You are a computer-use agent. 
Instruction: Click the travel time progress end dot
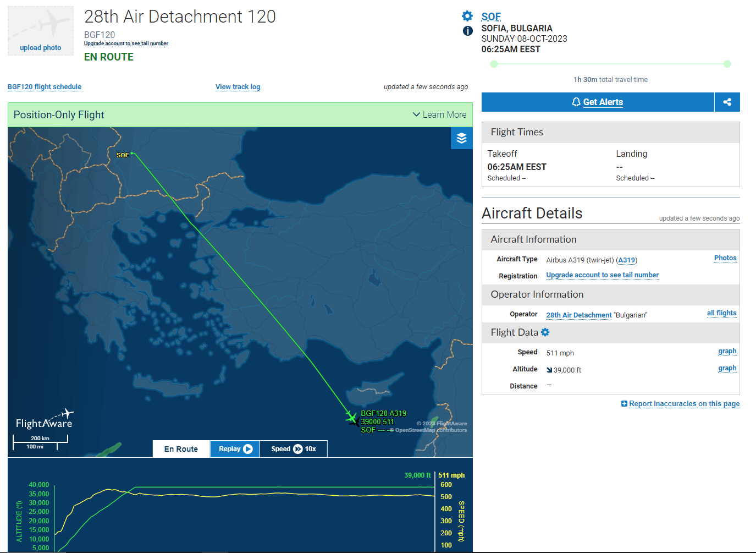(727, 64)
